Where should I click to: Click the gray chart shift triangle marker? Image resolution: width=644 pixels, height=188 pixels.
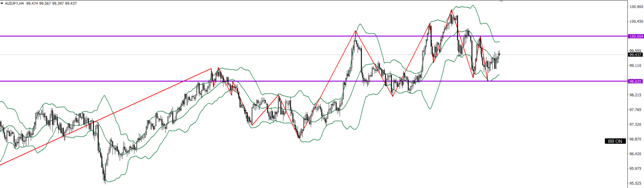click(501, 2)
